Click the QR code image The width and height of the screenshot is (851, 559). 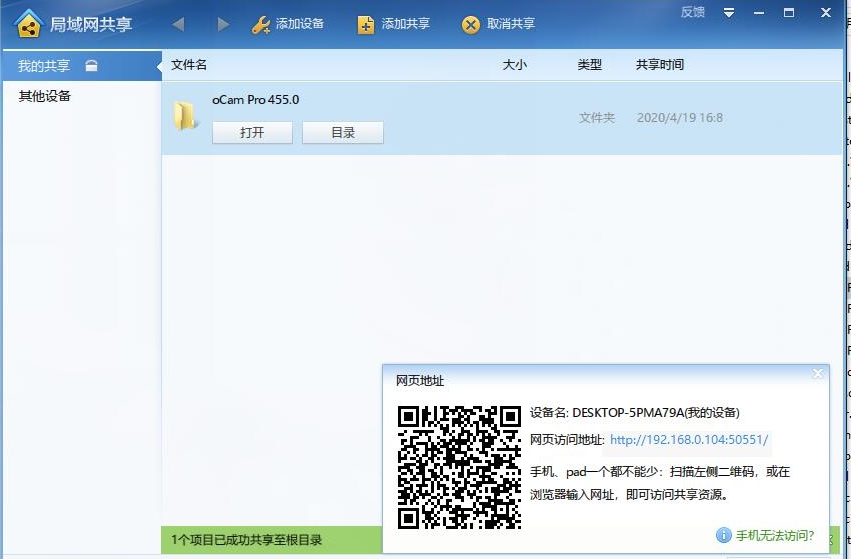click(x=459, y=466)
